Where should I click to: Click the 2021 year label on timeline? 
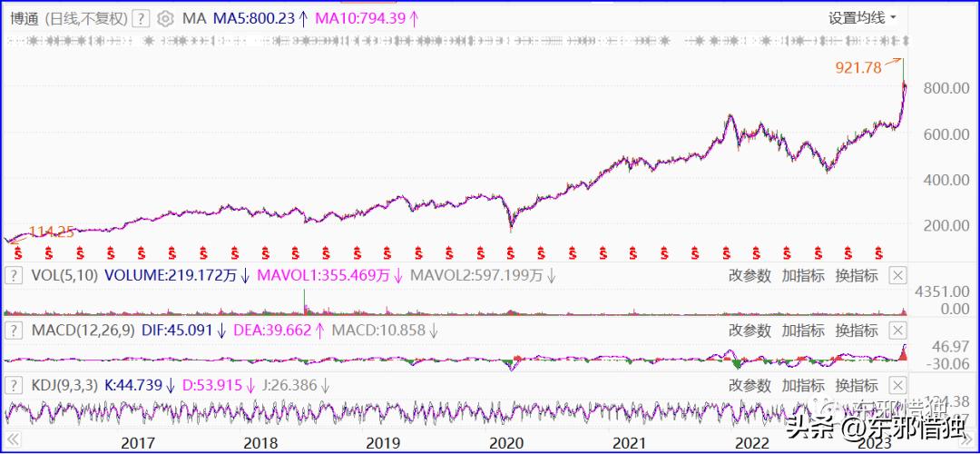[x=630, y=443]
